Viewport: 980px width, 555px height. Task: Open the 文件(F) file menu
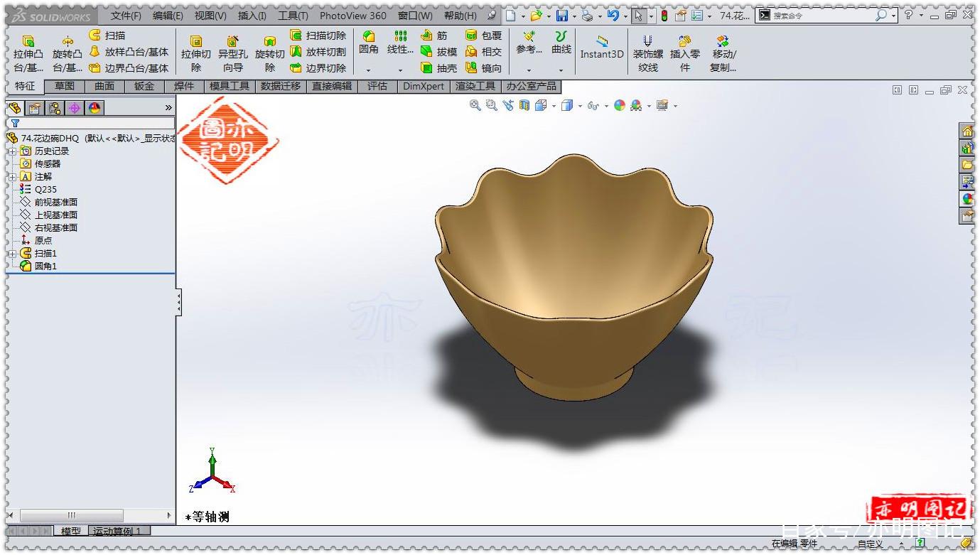tap(126, 16)
